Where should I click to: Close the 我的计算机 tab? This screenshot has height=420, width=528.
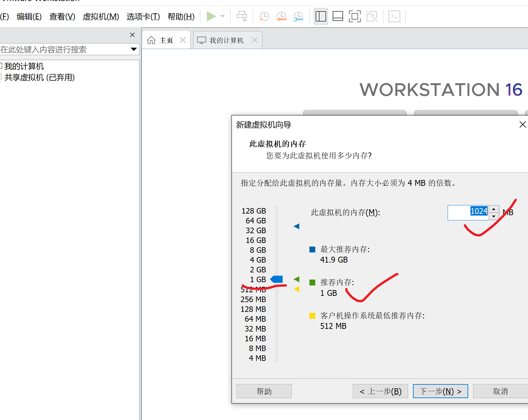tap(255, 40)
